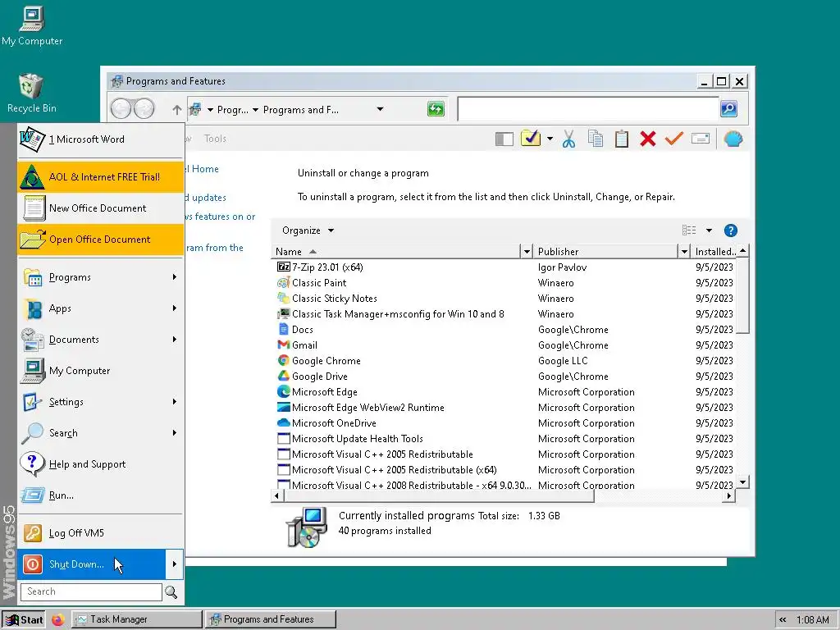This screenshot has height=630, width=840.
Task: Click the red X Delete toolbar icon
Action: tap(648, 139)
